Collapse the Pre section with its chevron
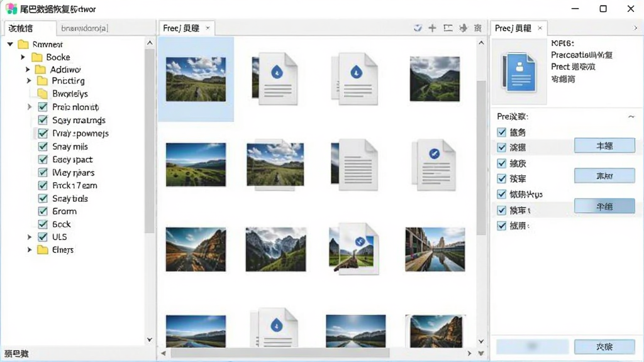This screenshot has width=644, height=362. [631, 116]
